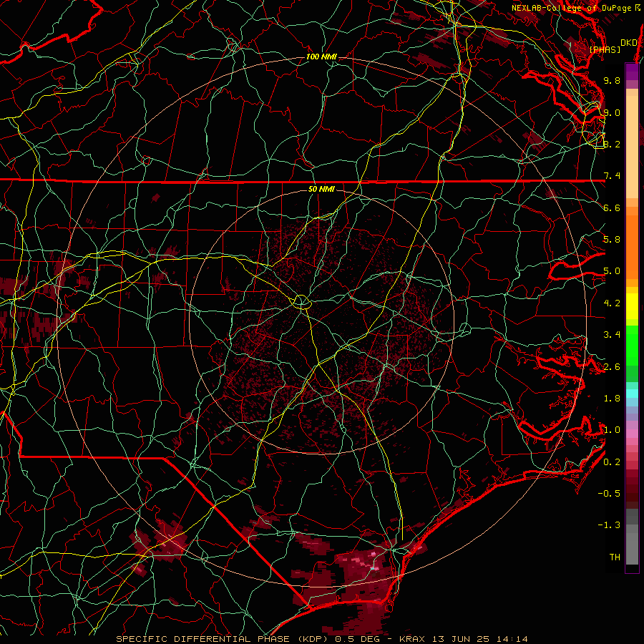Image resolution: width=644 pixels, height=644 pixels.
Task: Pick the dark purple band atop the color bar
Action: pyautogui.click(x=632, y=72)
